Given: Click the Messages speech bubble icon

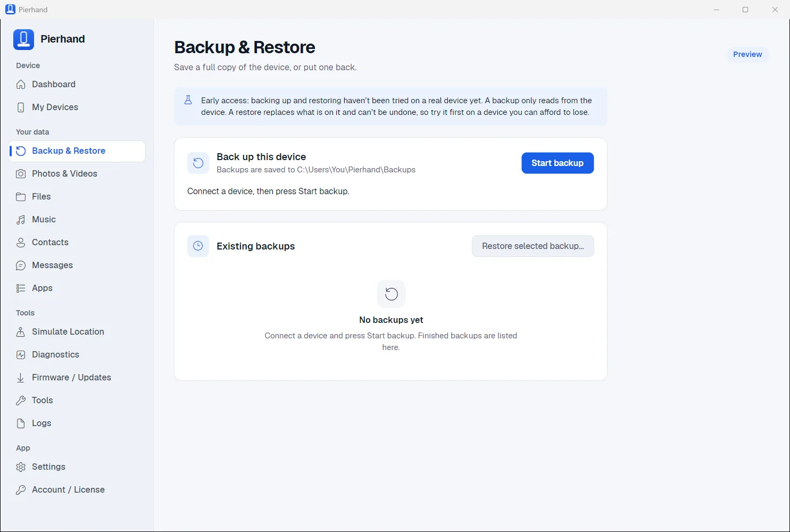Looking at the screenshot, I should [21, 265].
